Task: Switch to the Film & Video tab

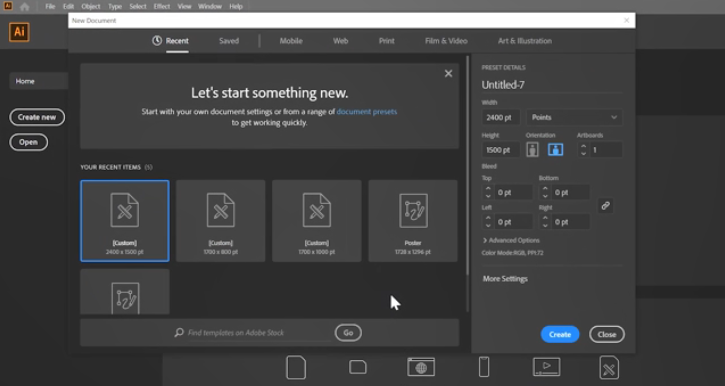Action: (x=446, y=41)
